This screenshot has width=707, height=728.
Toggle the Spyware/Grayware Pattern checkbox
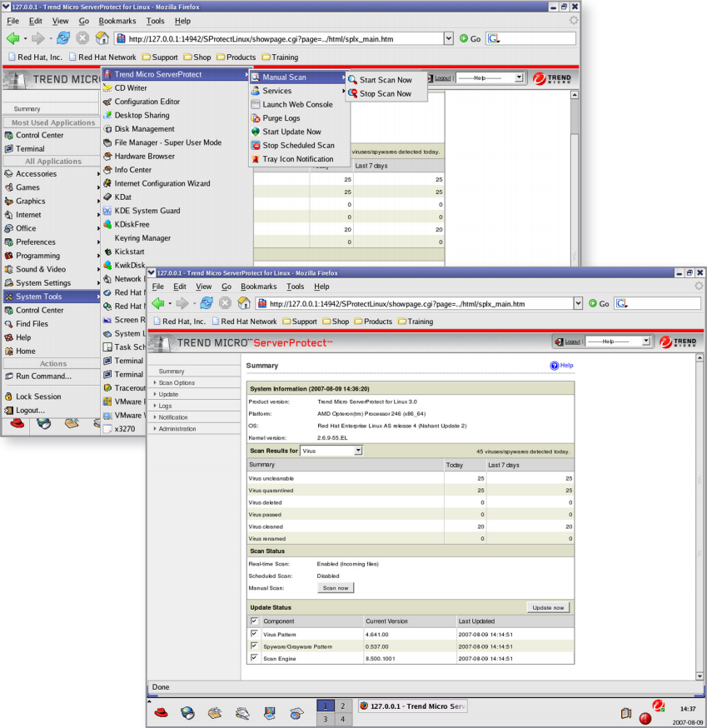coord(254,646)
